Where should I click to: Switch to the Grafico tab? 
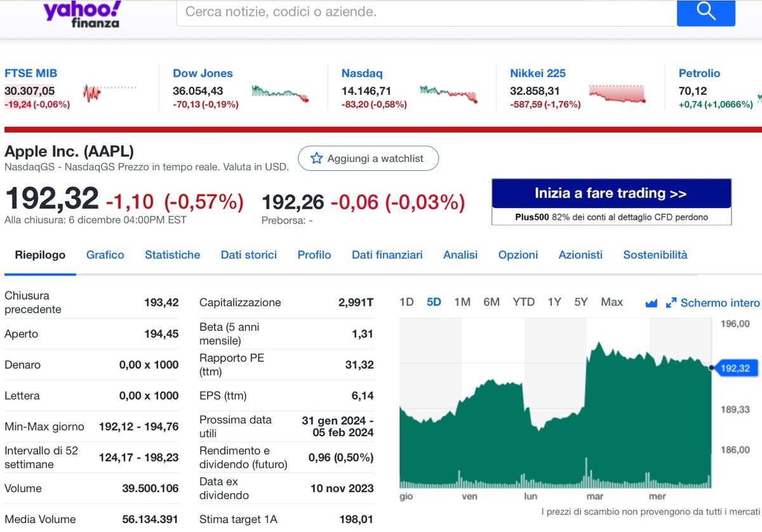[105, 255]
